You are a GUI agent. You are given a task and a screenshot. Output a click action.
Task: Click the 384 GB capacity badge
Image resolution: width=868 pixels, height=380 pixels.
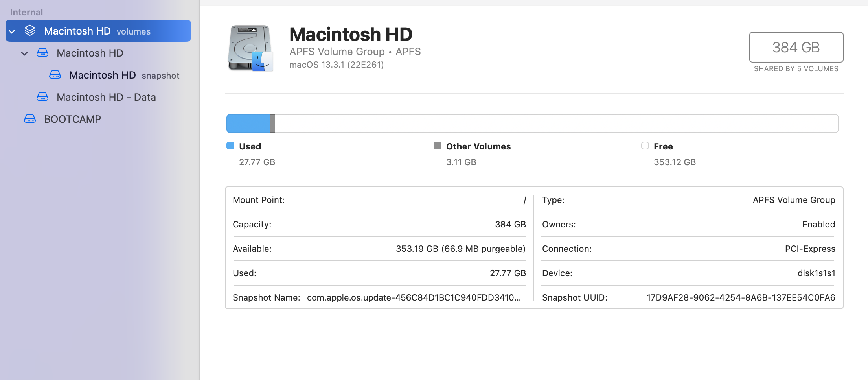[x=796, y=47]
